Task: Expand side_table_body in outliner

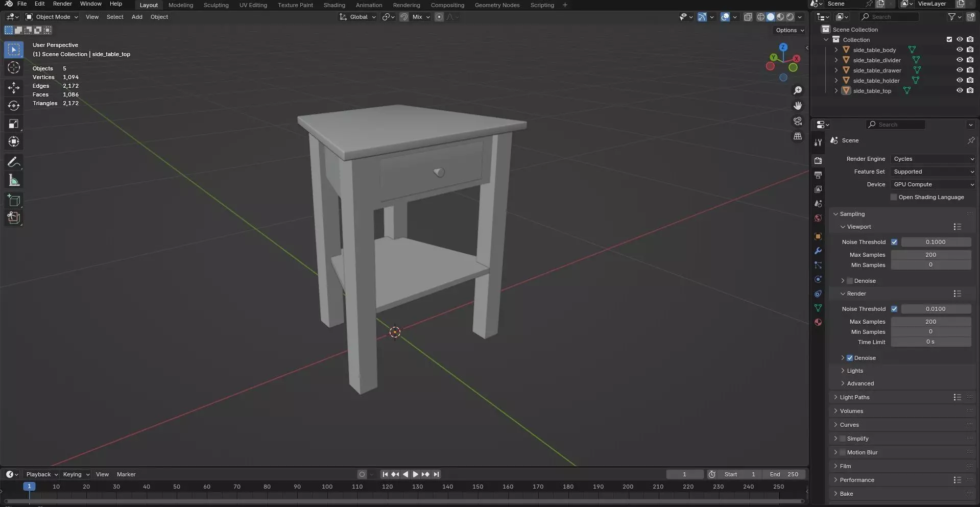Action: [x=836, y=50]
